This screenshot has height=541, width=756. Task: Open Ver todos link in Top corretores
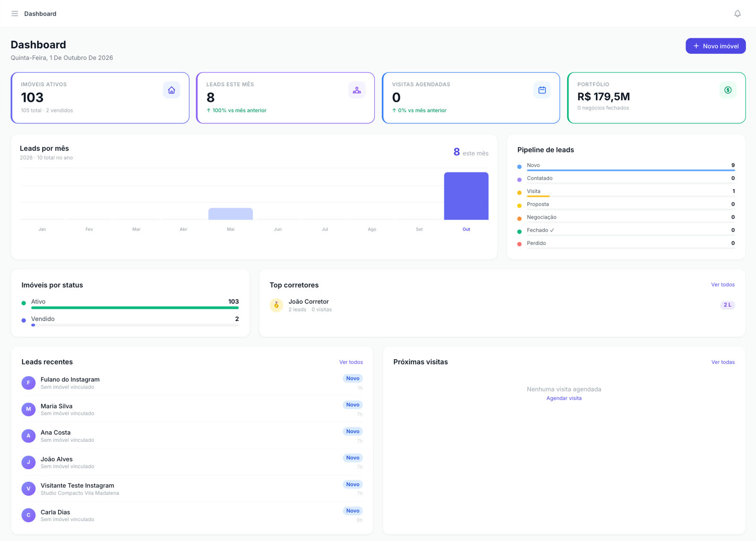[x=722, y=285]
